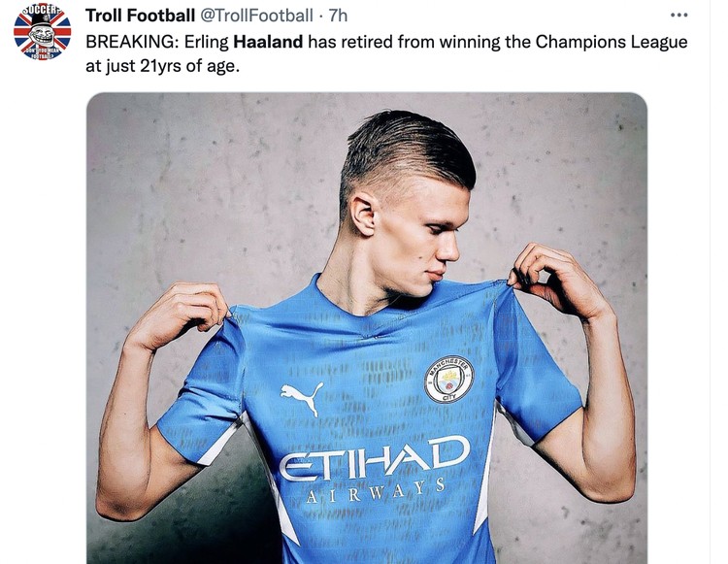Open the Troll Football profile avatar
Screen dimensions: 728x564
(43, 32)
